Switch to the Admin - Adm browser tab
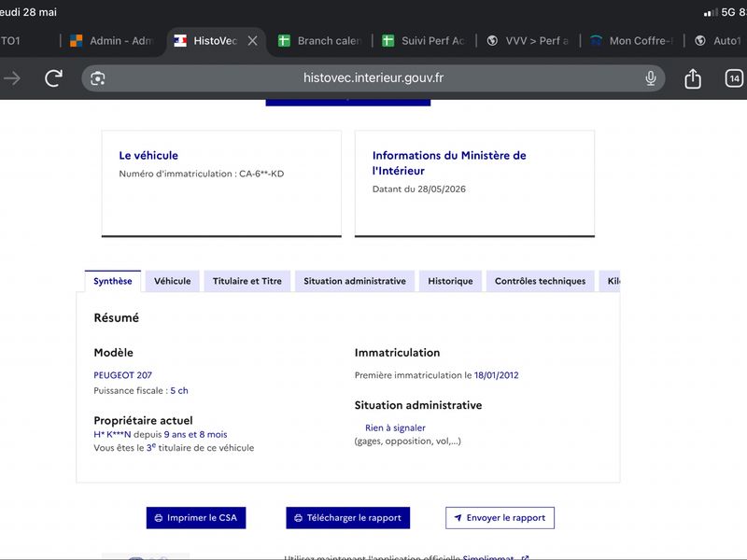This screenshot has height=560, width=747. pos(112,41)
